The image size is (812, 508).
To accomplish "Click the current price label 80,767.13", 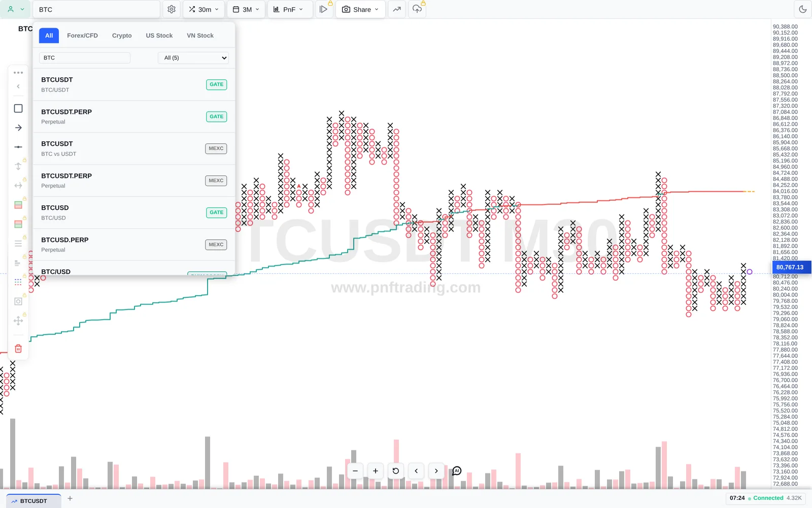I will click(791, 267).
